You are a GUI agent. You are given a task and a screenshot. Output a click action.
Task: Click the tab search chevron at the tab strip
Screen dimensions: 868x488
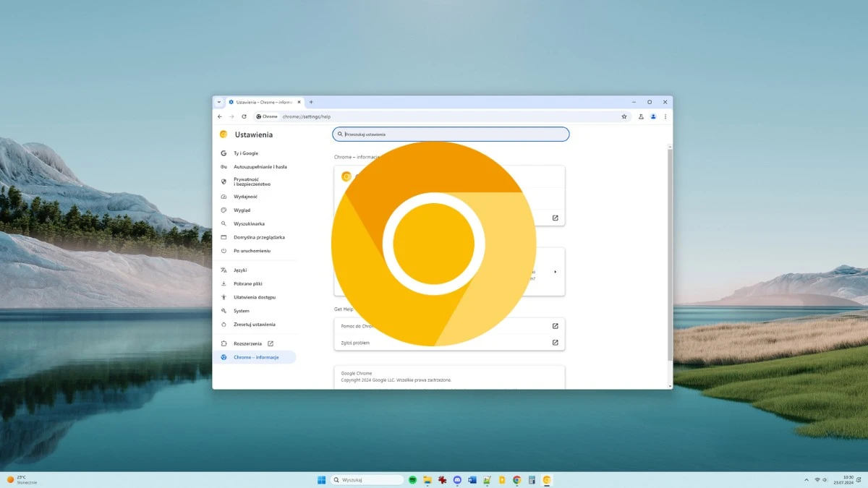click(218, 102)
